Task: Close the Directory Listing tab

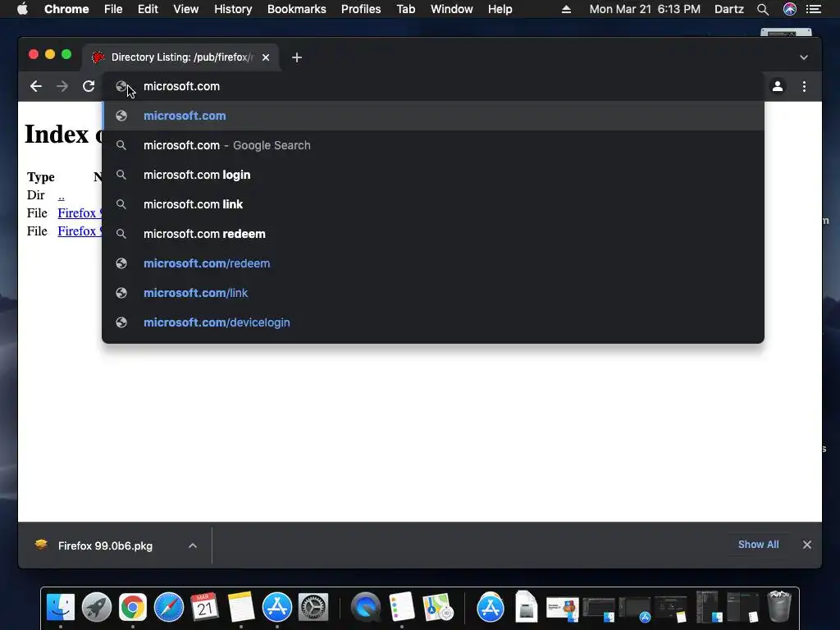Action: (266, 57)
